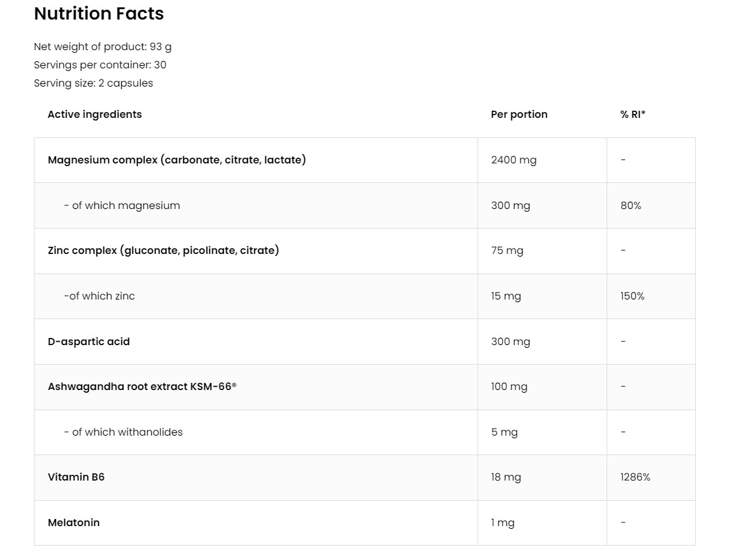The height and width of the screenshot is (560, 731).
Task: Click the % RI* column header
Action: point(633,115)
